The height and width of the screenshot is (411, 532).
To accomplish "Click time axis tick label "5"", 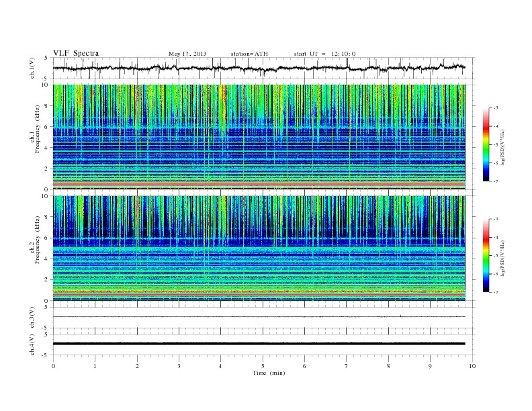I will (x=263, y=366).
